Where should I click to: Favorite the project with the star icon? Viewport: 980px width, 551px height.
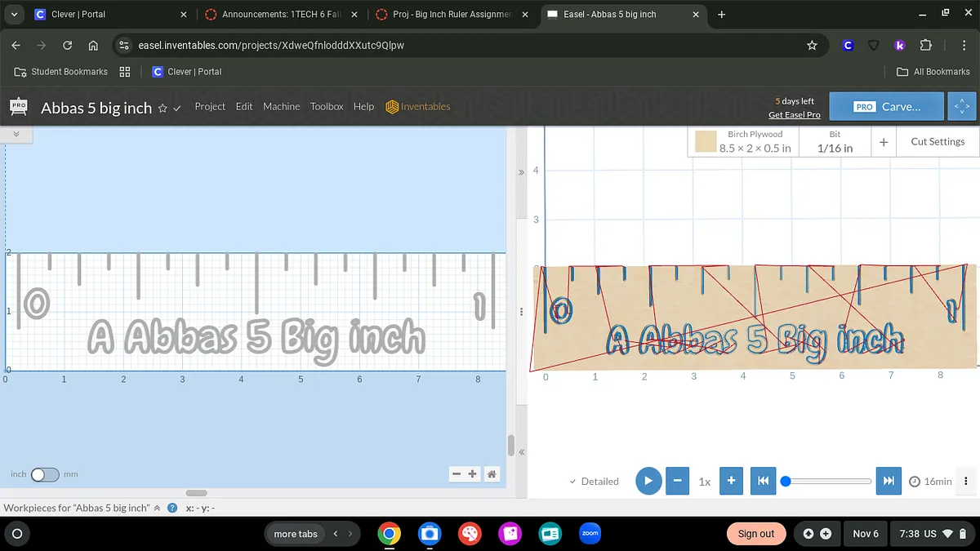tap(163, 108)
